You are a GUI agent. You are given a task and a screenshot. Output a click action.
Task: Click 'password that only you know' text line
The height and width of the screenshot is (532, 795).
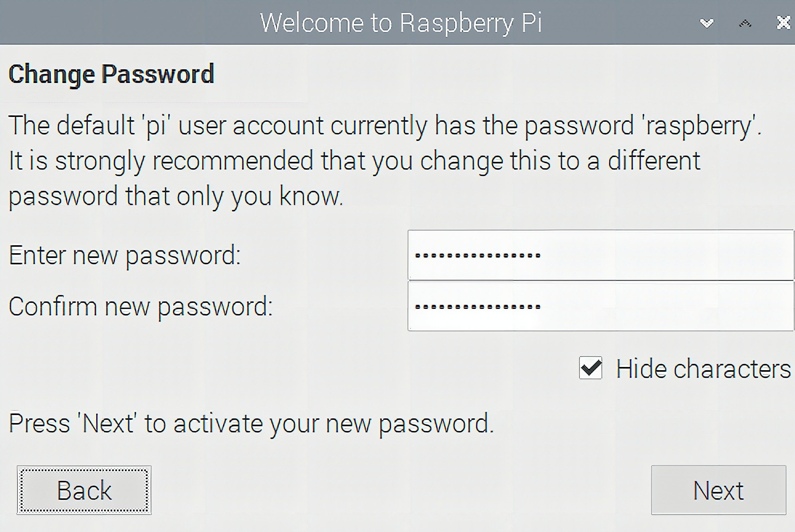point(176,196)
